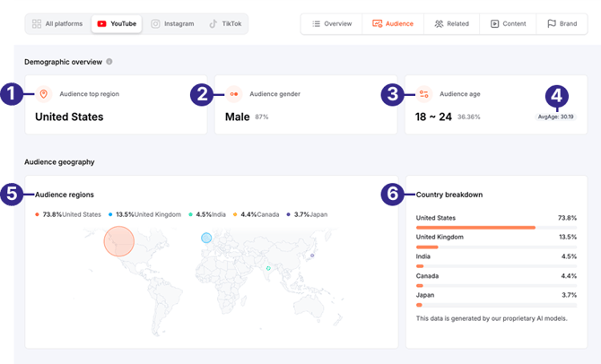The image size is (601, 364).
Task: Select the Instagram platform tab
Action: pos(172,24)
